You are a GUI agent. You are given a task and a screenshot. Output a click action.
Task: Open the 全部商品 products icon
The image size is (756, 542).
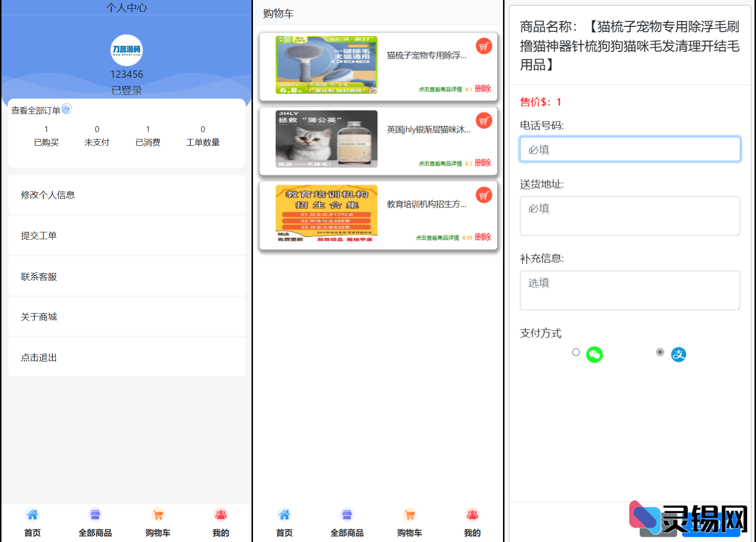(95, 515)
